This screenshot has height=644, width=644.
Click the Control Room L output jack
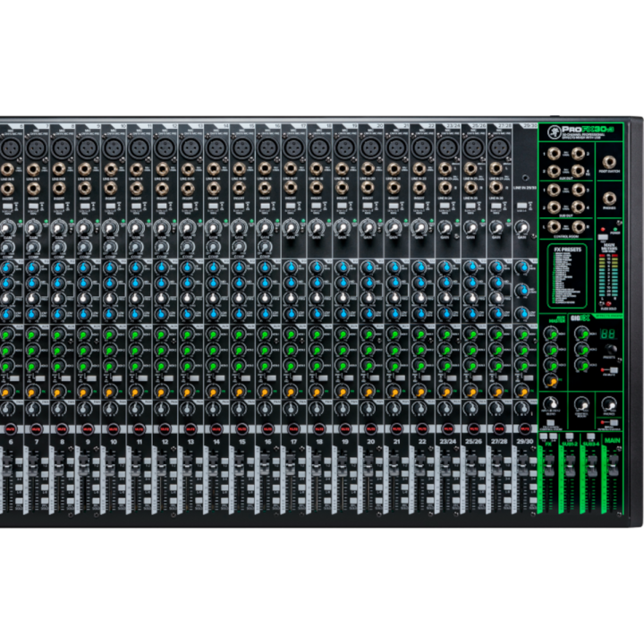[x=554, y=226]
